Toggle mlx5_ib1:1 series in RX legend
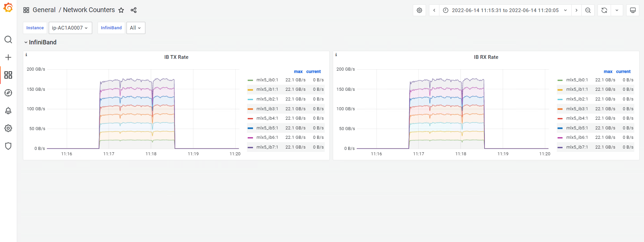 (577, 89)
